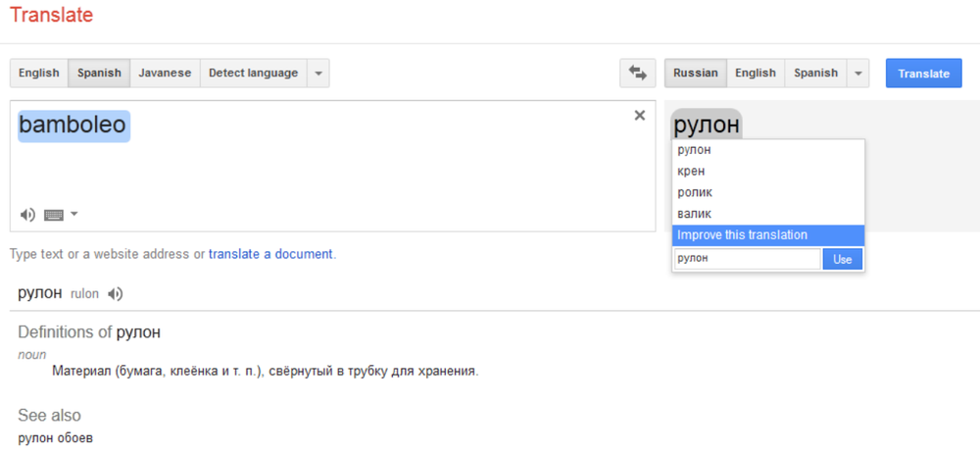
Task: Play audio for рулон rulon result
Action: [116, 293]
